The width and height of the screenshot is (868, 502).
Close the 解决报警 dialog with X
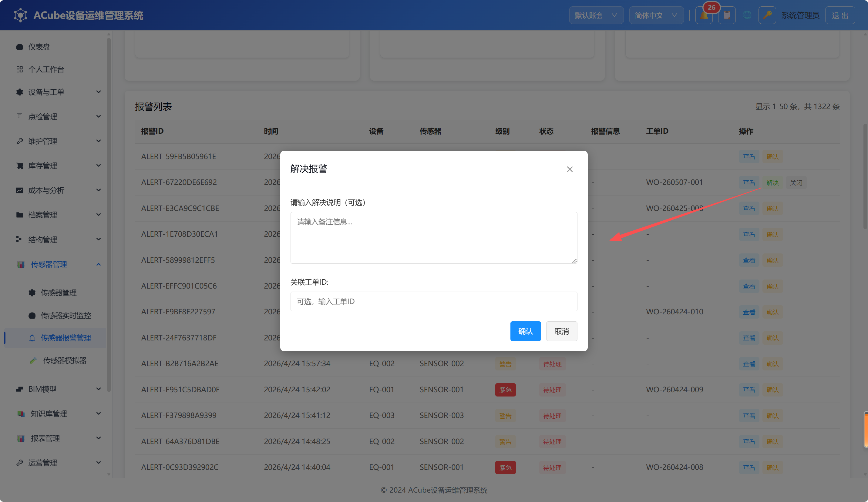pyautogui.click(x=570, y=169)
